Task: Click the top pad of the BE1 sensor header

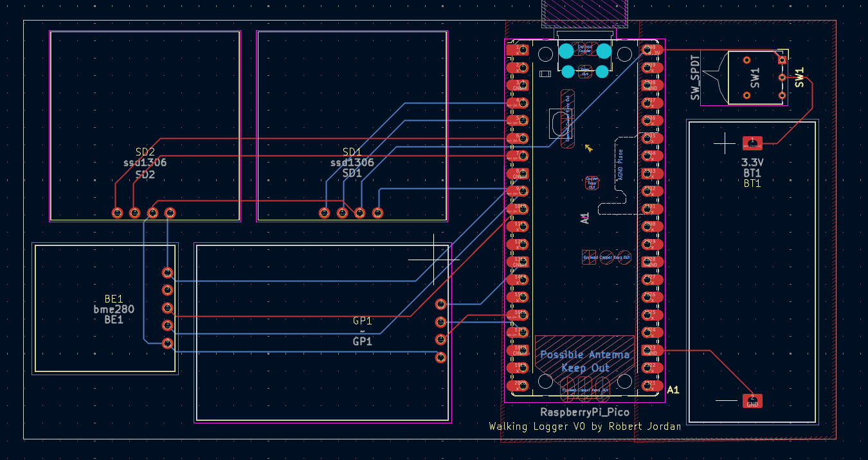Action: tap(168, 272)
